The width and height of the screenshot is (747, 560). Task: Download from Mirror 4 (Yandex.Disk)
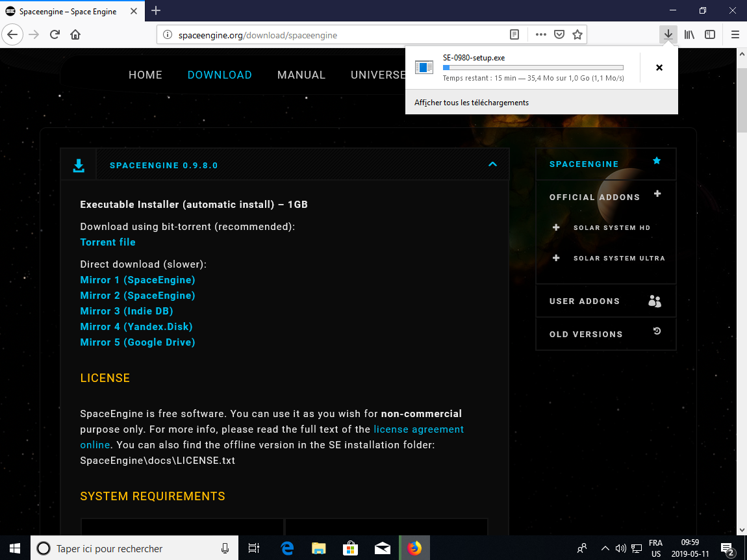pyautogui.click(x=136, y=327)
